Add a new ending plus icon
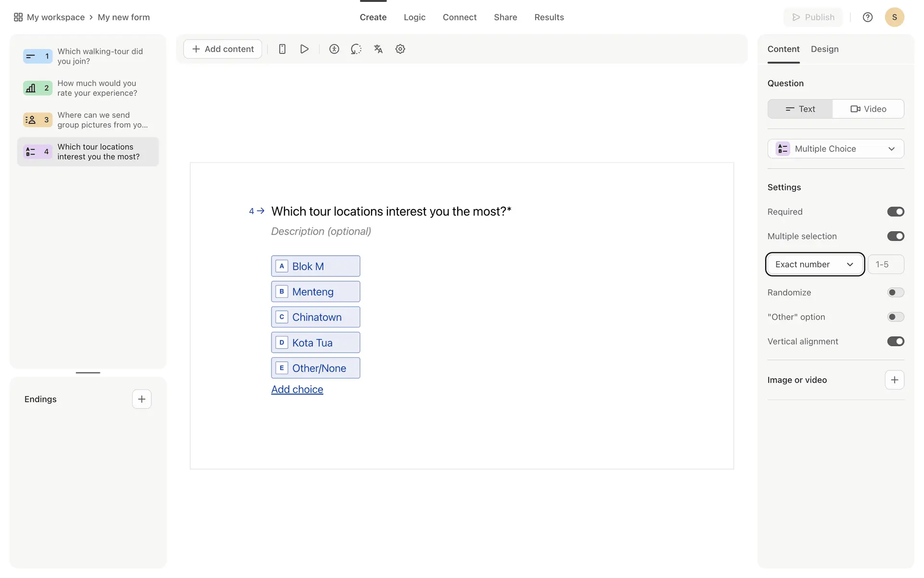Screen dimensions: 924x578 pyautogui.click(x=141, y=399)
